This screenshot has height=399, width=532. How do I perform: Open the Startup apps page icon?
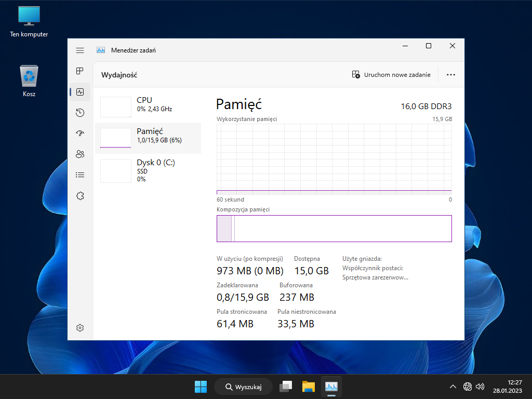click(x=80, y=134)
